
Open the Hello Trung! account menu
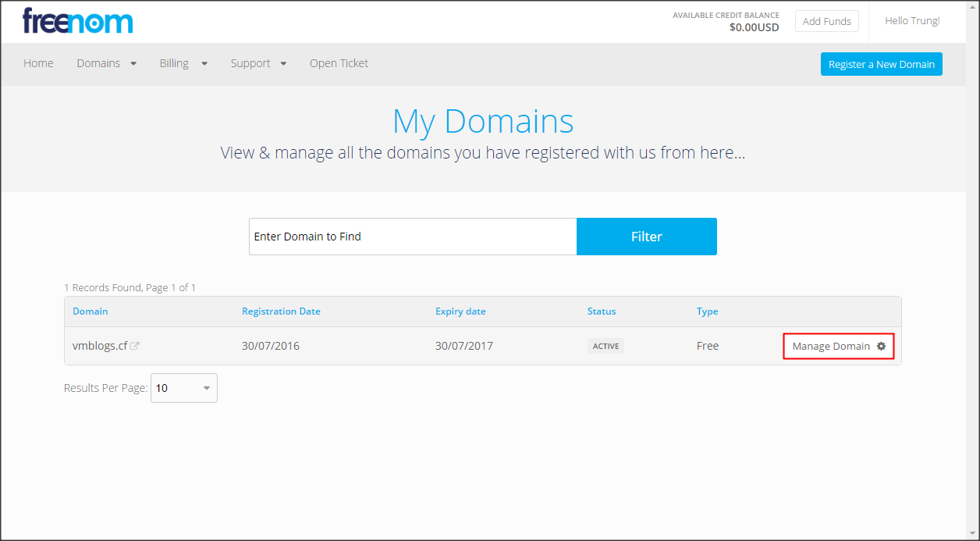[911, 21]
